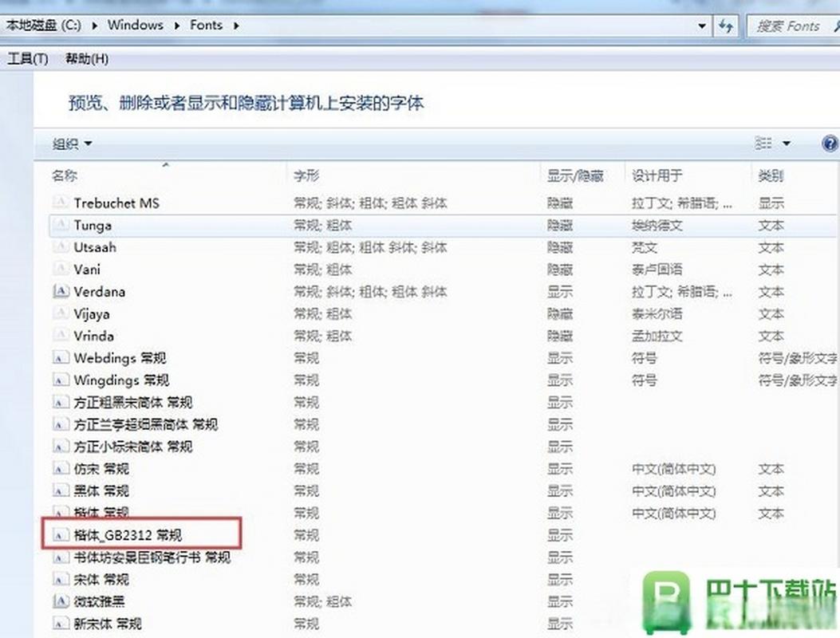Click the Webdings 常规 font icon
This screenshot has height=638, width=840.
pyautogui.click(x=61, y=358)
